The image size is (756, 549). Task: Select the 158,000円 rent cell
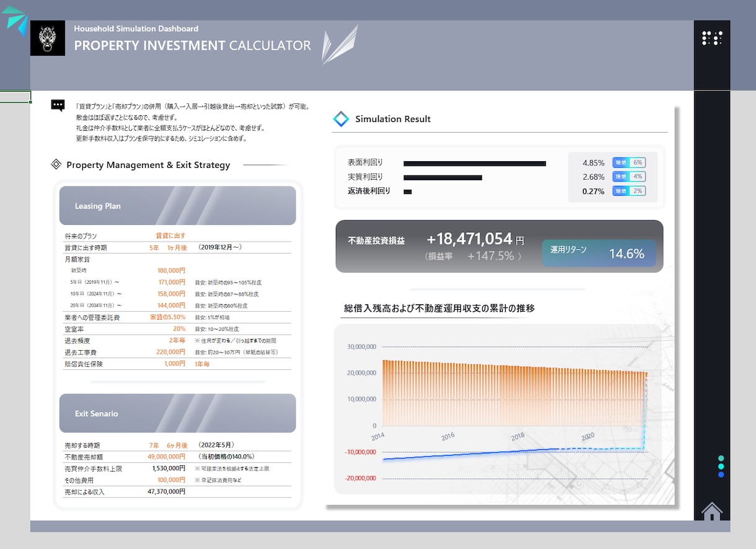172,294
